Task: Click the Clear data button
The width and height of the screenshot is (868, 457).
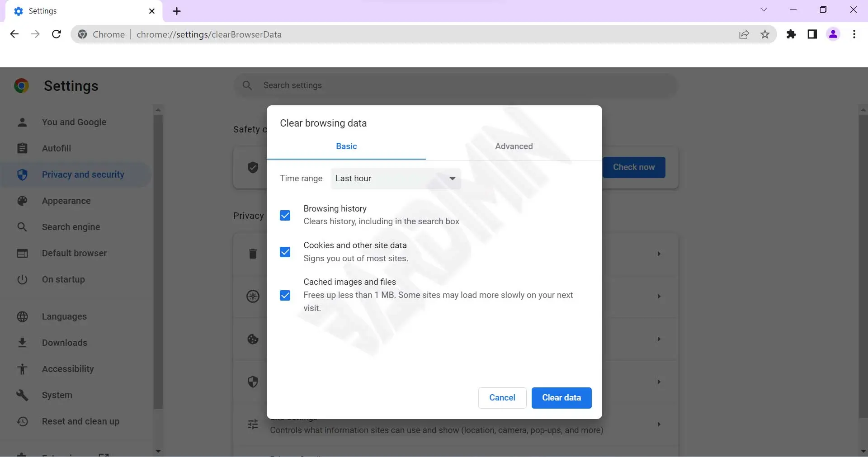Action: pos(561,398)
